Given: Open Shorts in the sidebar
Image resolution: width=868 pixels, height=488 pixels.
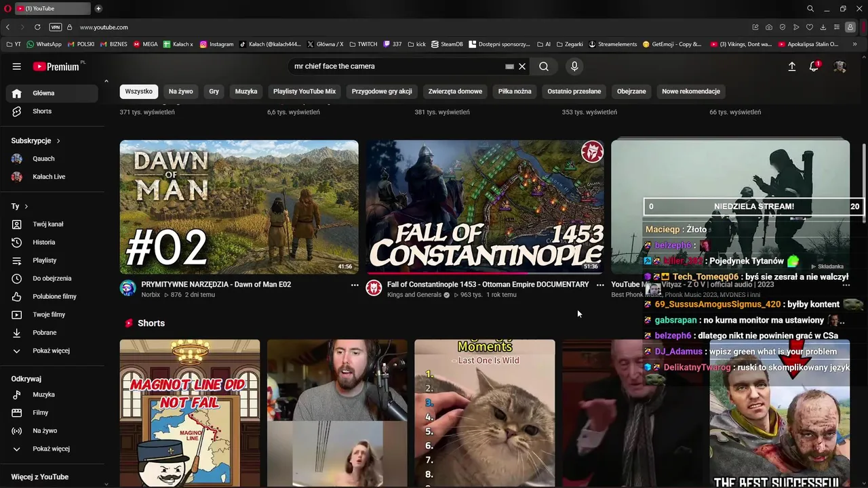Looking at the screenshot, I should point(53,111).
